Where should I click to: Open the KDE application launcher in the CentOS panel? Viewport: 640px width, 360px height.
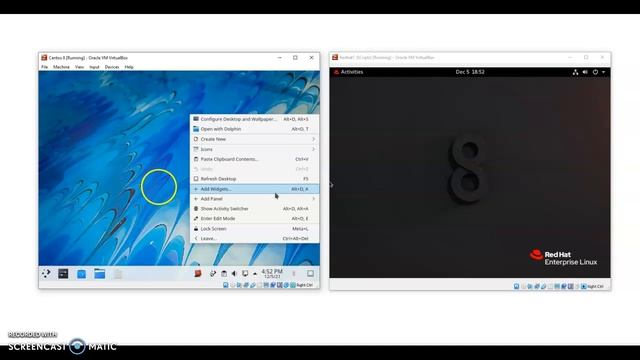[x=46, y=273]
